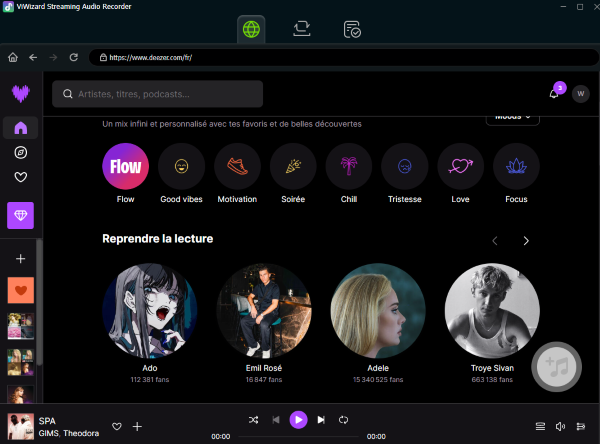The image size is (600, 444).
Task: Toggle shuffle playback
Action: [x=253, y=420]
